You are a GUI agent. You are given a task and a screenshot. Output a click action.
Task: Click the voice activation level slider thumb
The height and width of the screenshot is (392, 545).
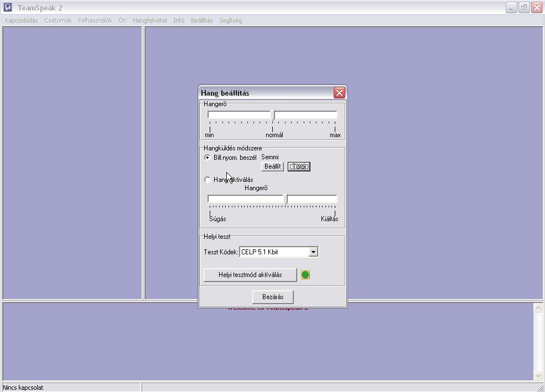286,199
